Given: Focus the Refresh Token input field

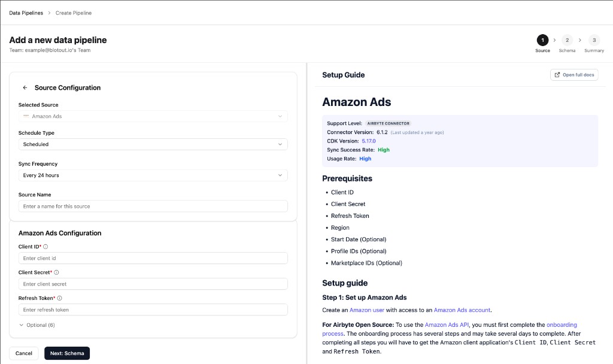Looking at the screenshot, I should [x=153, y=310].
